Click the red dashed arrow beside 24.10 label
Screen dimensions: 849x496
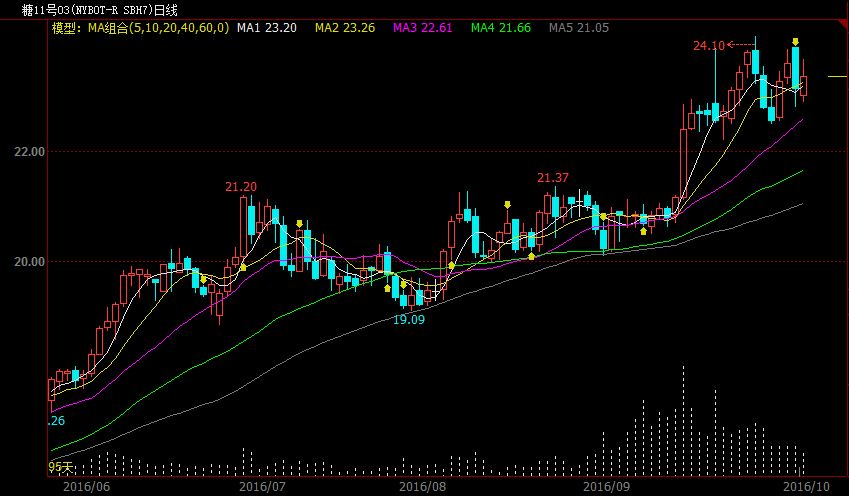pyautogui.click(x=741, y=44)
